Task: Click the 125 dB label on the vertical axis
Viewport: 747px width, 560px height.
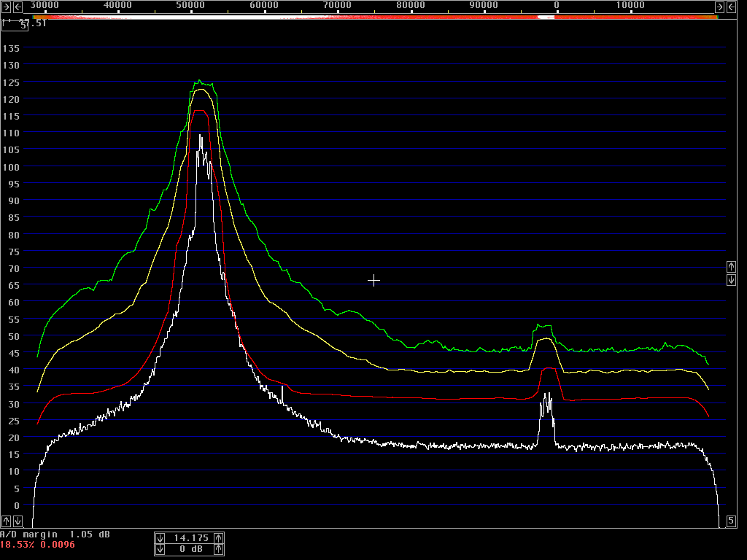Action: point(11,83)
